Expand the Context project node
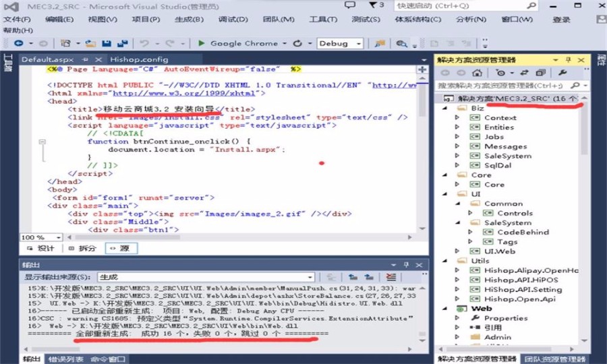Screen dimensions: 607x364 [457, 117]
